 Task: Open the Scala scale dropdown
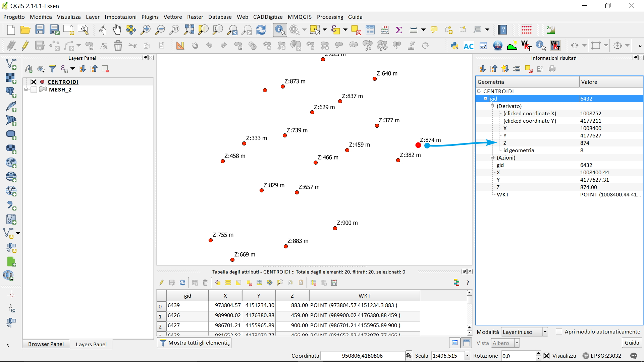pyautogui.click(x=467, y=356)
